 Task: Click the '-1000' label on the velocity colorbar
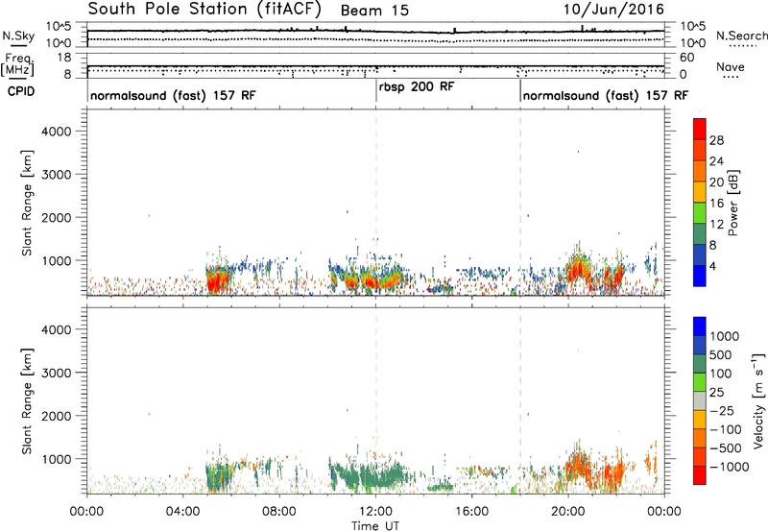pos(730,467)
